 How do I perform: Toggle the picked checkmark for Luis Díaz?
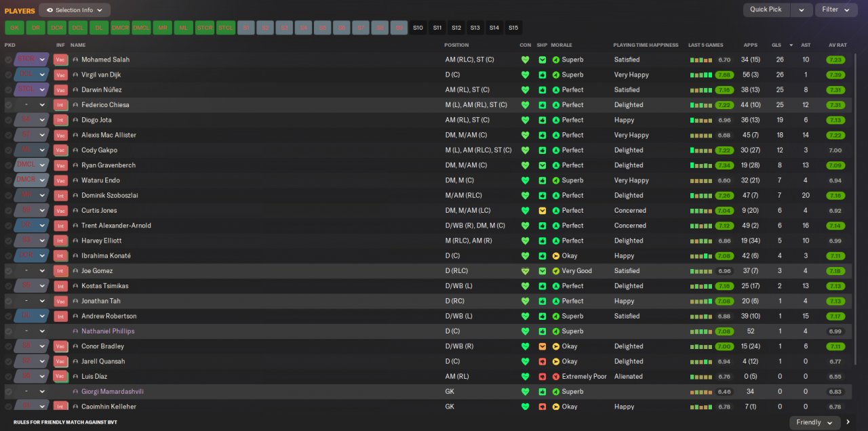pyautogui.click(x=8, y=376)
